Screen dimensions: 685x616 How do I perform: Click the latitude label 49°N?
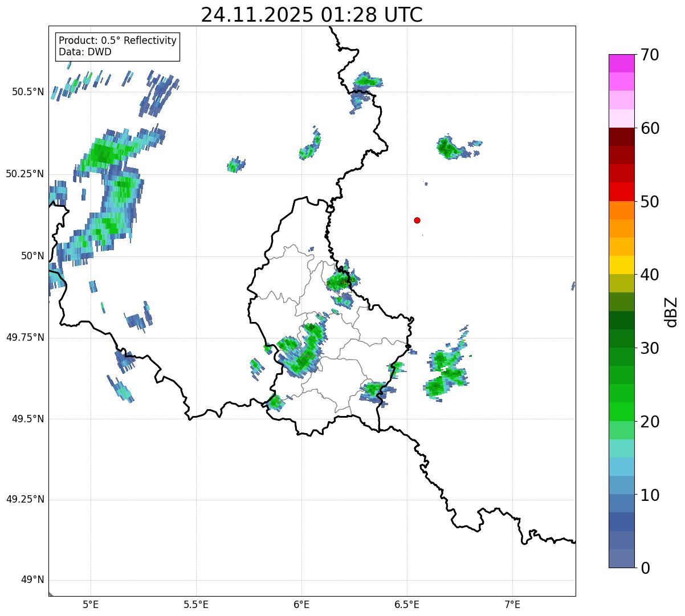tap(33, 580)
